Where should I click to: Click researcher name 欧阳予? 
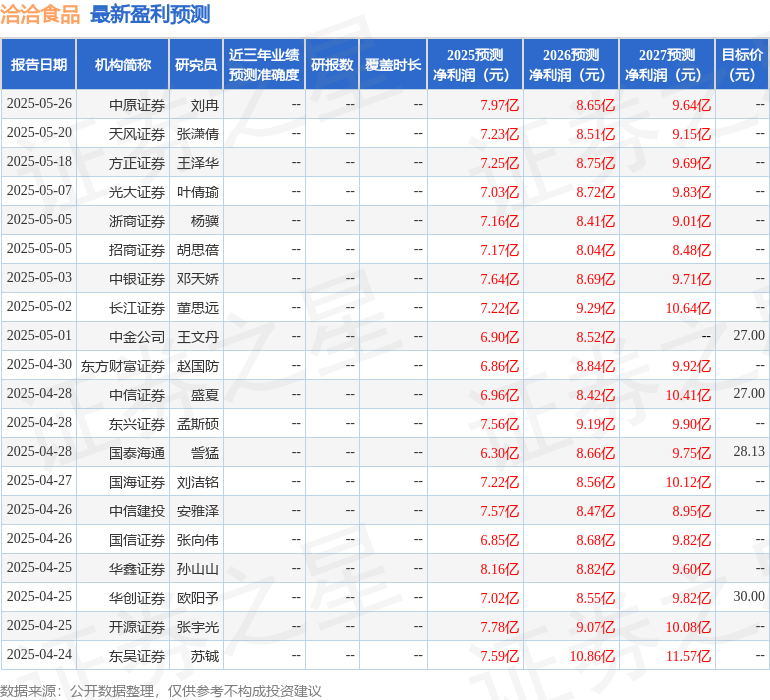198,598
